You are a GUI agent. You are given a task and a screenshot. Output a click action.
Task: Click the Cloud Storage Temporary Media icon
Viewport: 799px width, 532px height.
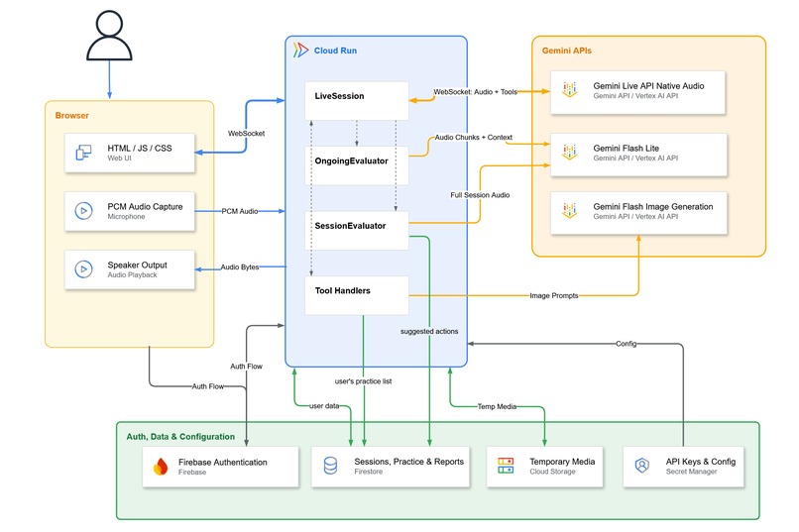click(506, 466)
